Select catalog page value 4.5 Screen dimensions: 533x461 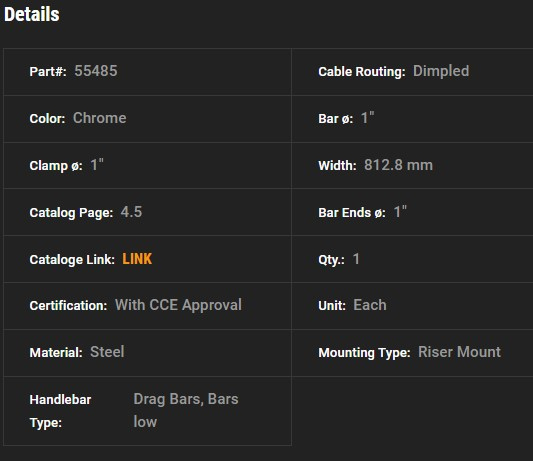(131, 212)
